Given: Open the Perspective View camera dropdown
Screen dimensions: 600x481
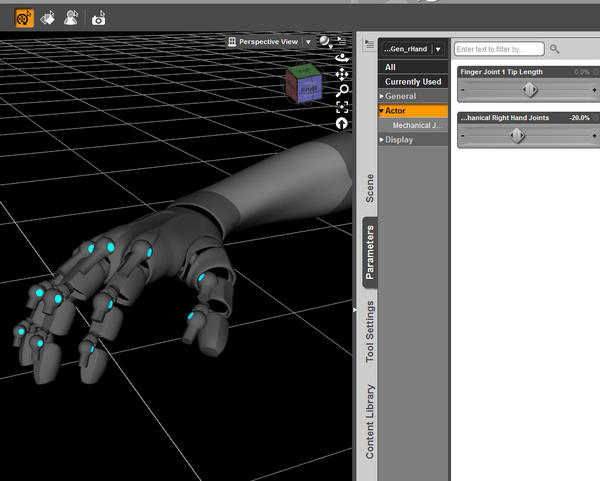Looking at the screenshot, I should tap(308, 42).
